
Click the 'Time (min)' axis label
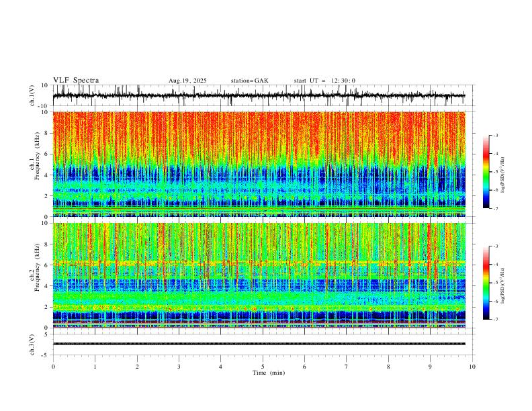click(x=269, y=373)
